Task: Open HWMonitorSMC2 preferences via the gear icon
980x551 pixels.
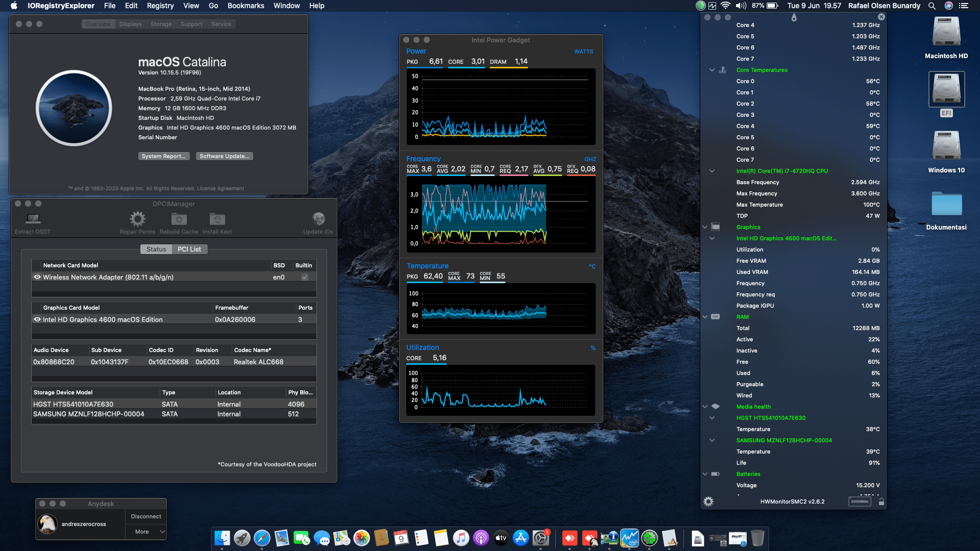Action: [708, 501]
